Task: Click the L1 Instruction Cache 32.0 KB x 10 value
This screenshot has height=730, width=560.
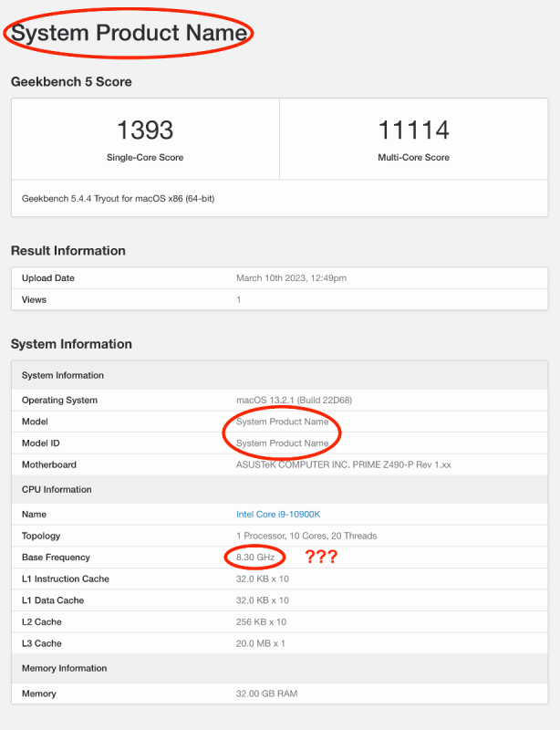Action: [263, 579]
